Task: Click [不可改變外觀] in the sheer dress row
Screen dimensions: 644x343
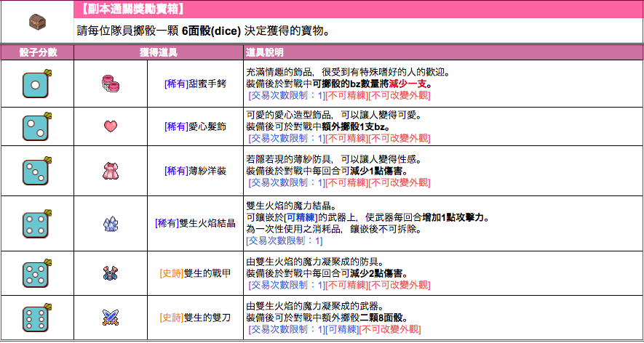Action: pyautogui.click(x=399, y=182)
